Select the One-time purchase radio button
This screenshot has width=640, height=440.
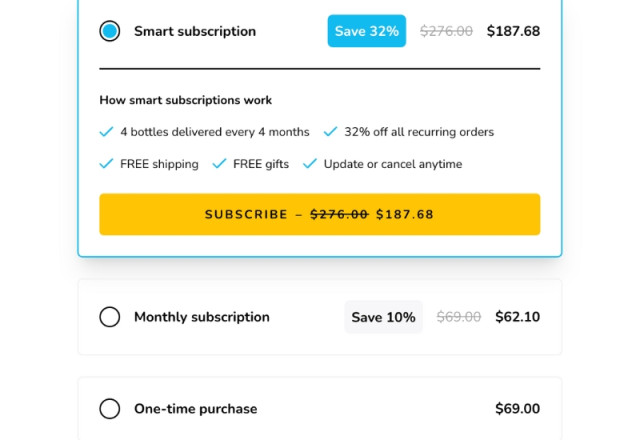point(109,409)
